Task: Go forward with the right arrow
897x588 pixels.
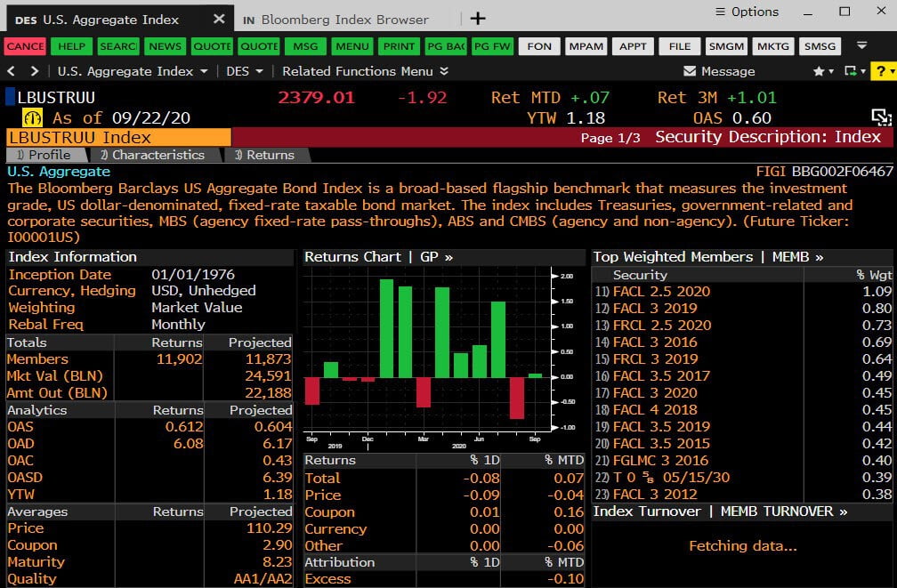Action: [x=35, y=71]
